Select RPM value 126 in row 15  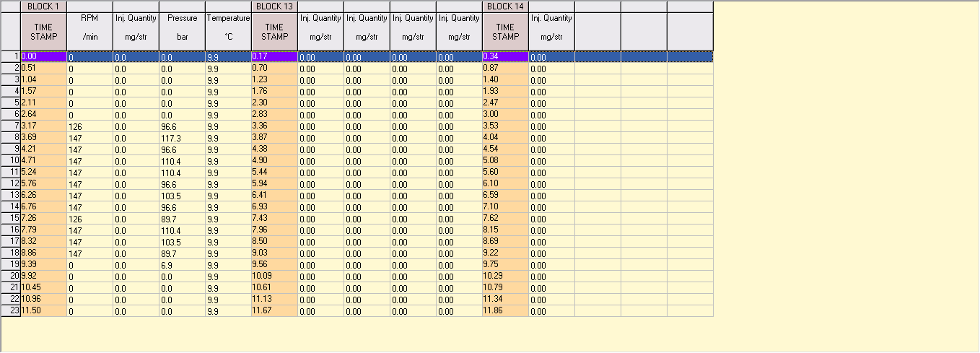coord(89,218)
